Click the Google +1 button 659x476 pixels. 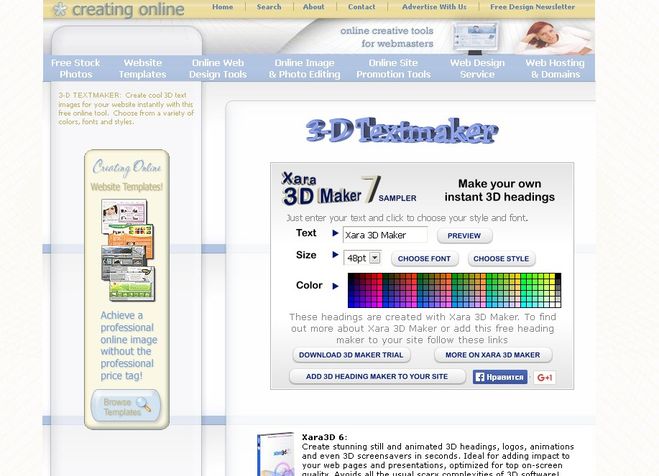coord(544,377)
